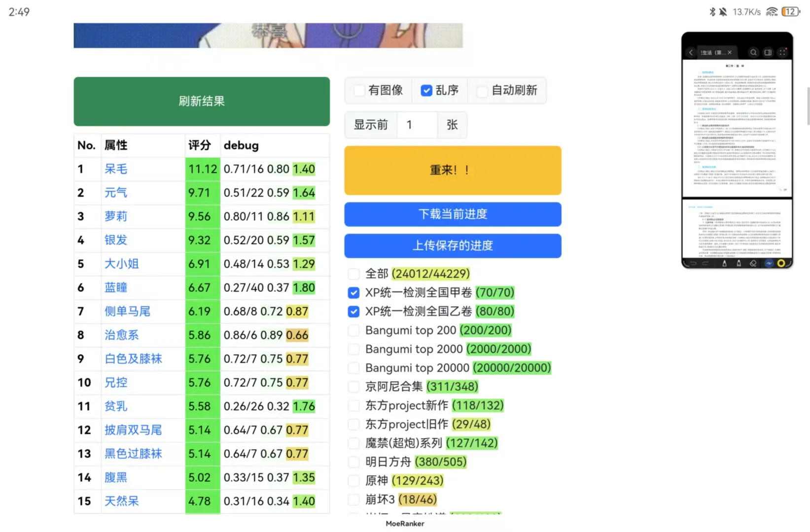Screen dimensions: 810x532
Task: Uncheck XP统一检测全国甲卷 checkbox
Action: (353, 293)
